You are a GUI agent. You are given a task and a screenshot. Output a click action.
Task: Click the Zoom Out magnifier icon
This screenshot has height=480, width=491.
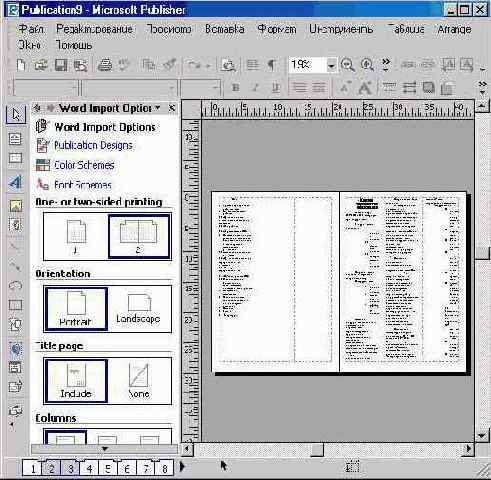[x=347, y=65]
